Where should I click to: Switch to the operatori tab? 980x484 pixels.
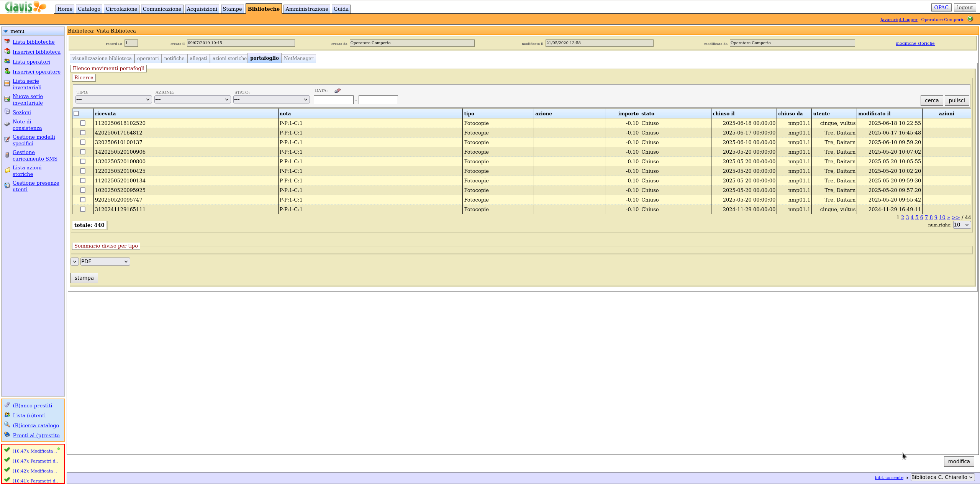pos(147,58)
